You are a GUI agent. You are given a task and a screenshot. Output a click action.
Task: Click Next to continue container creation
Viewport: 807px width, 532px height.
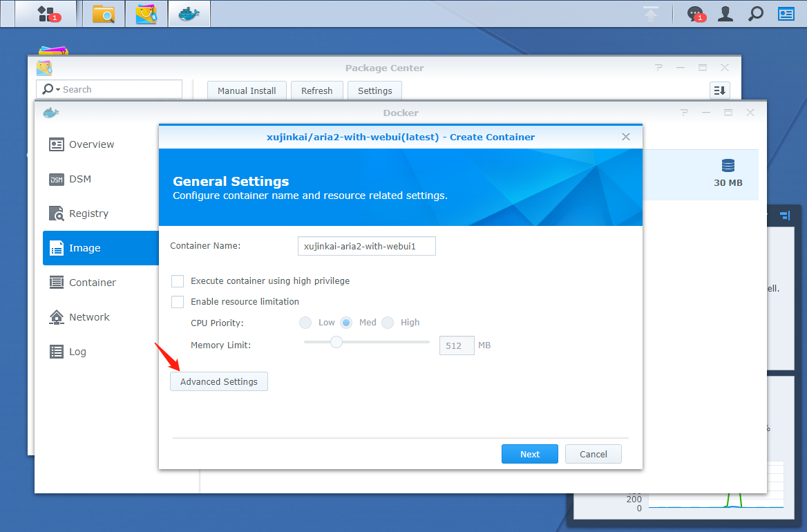coord(529,455)
